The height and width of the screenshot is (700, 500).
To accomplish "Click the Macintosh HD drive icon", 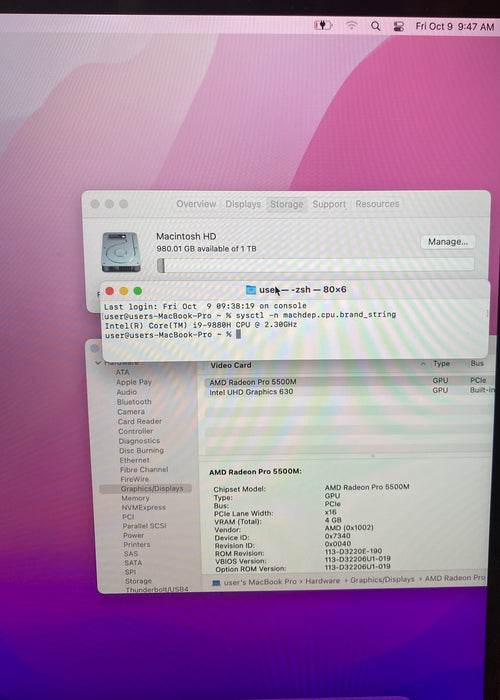I will point(121,252).
